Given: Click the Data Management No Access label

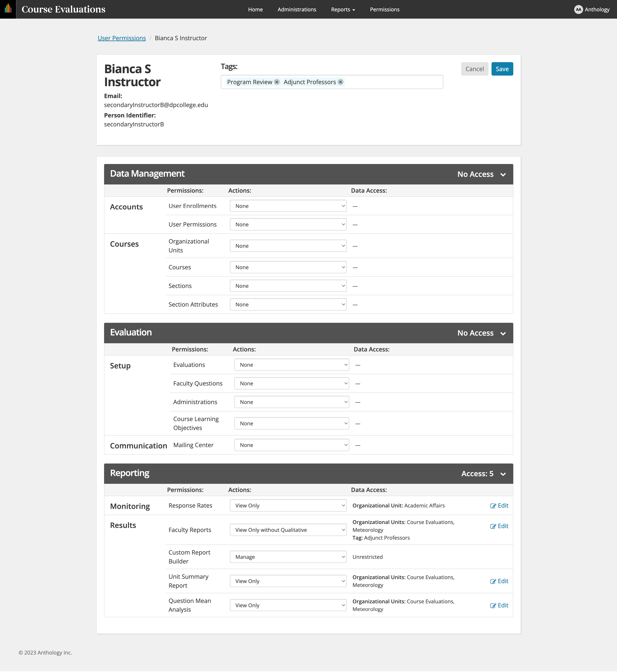Looking at the screenshot, I should click(x=475, y=174).
